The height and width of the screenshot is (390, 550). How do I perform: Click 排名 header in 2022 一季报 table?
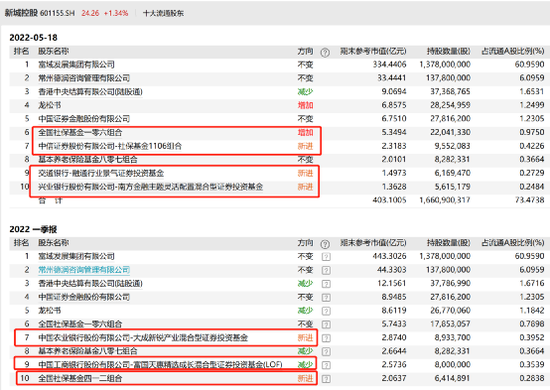coord(21,243)
